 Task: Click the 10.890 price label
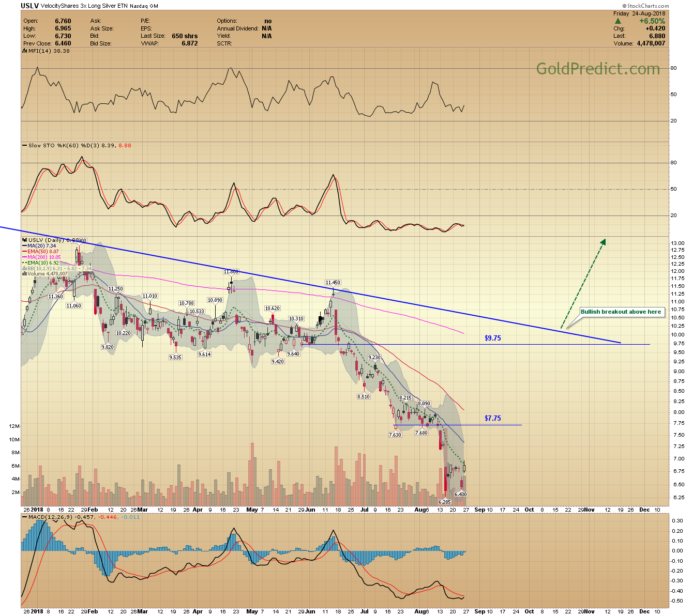click(x=215, y=300)
